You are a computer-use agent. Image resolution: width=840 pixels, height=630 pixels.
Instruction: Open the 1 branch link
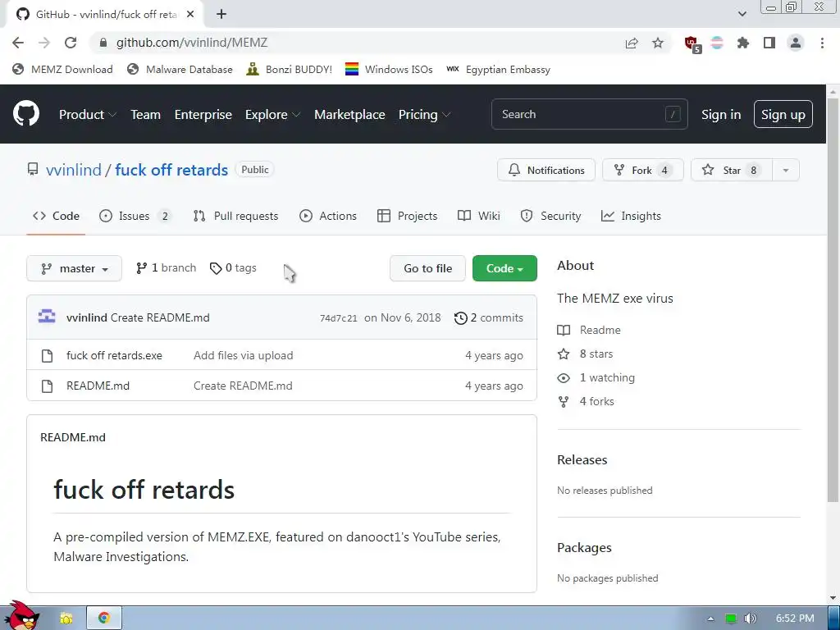[x=166, y=268]
